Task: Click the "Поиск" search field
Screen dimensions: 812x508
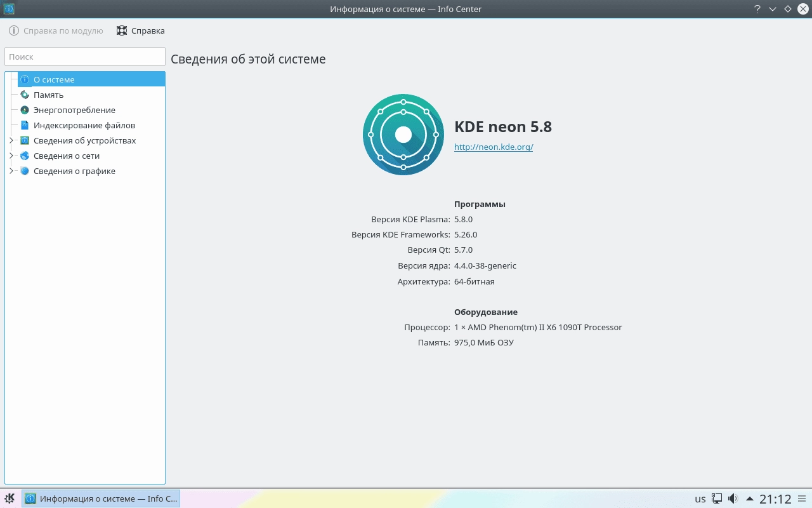Action: click(85, 57)
